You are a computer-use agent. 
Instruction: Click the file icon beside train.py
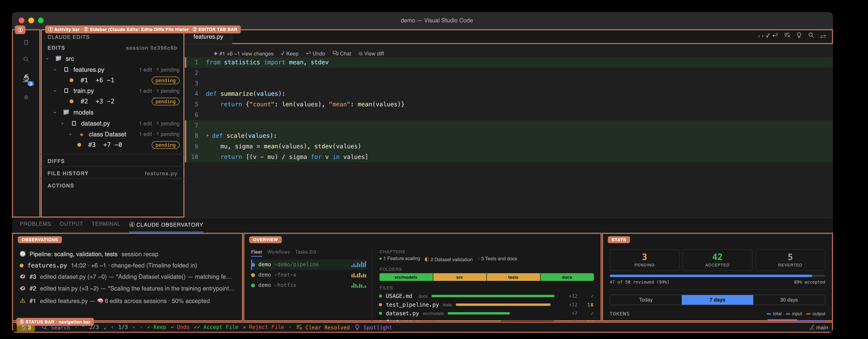click(x=66, y=91)
